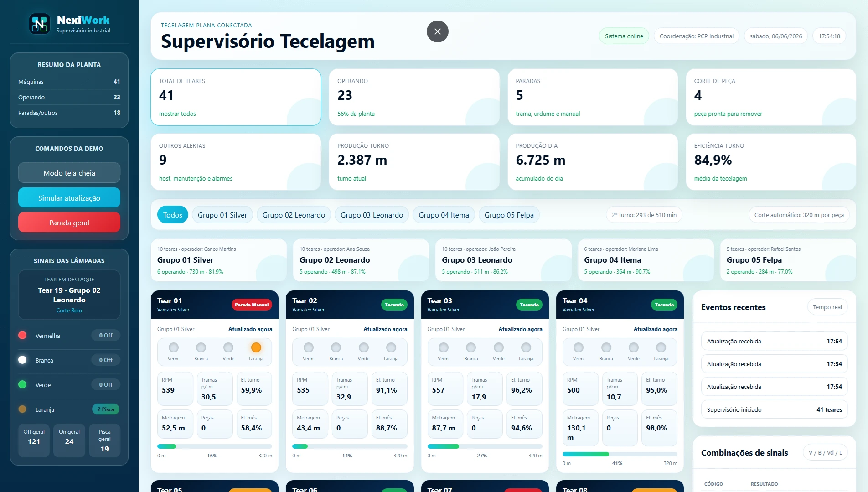Enable Modo tela cheia
868x492 pixels.
(69, 173)
